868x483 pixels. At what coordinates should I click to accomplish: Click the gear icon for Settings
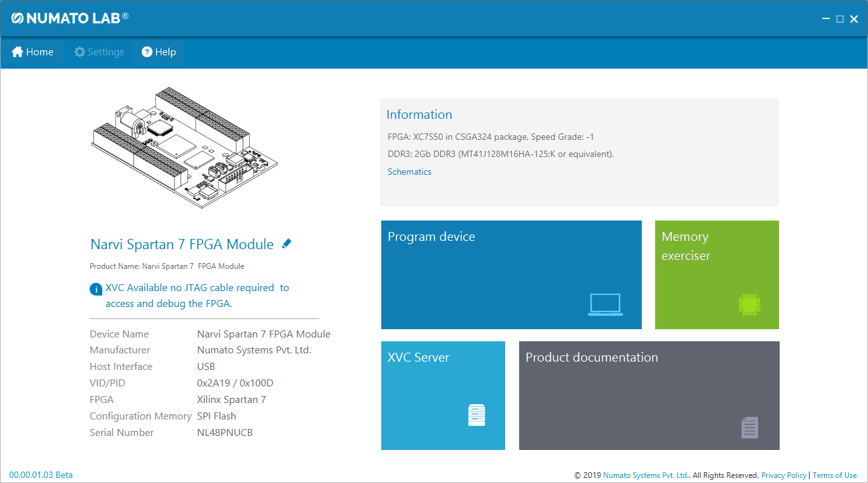(79, 52)
